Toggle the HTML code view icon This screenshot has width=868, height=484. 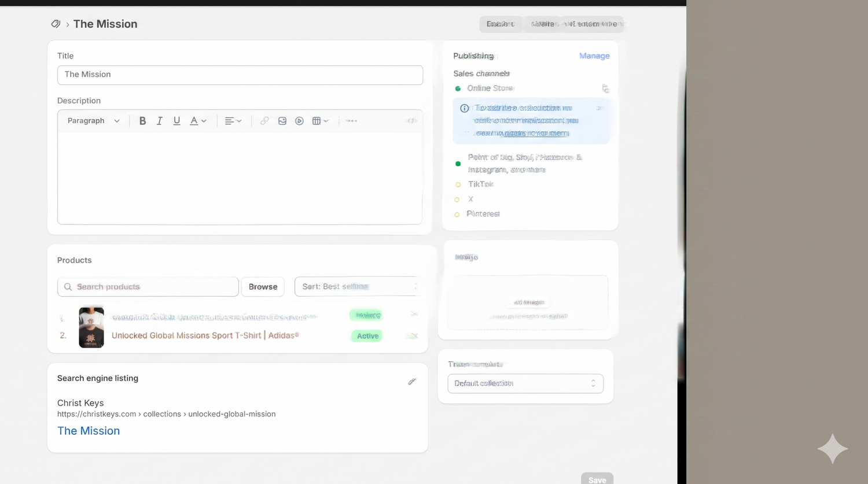click(412, 121)
